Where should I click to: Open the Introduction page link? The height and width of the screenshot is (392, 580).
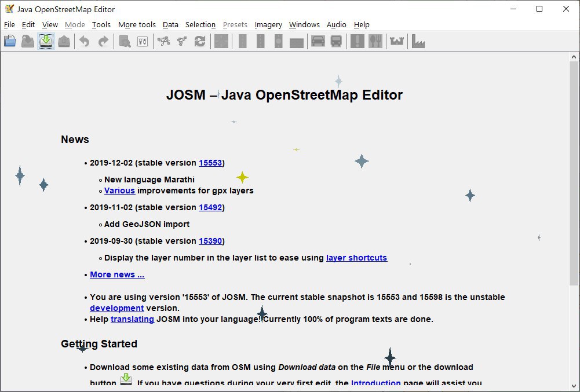(x=376, y=383)
